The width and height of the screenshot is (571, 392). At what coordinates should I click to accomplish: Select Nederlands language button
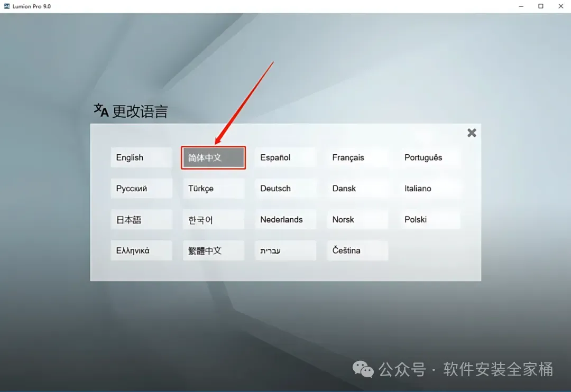[x=285, y=219]
